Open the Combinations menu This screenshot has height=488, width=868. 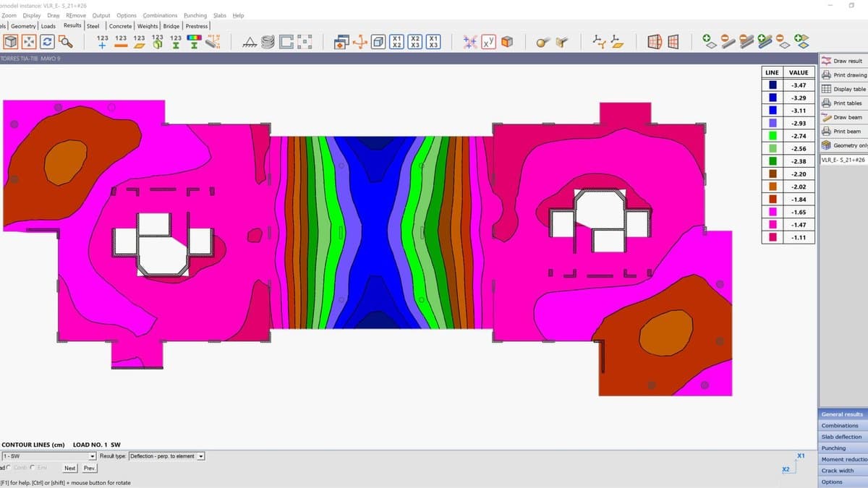point(160,15)
